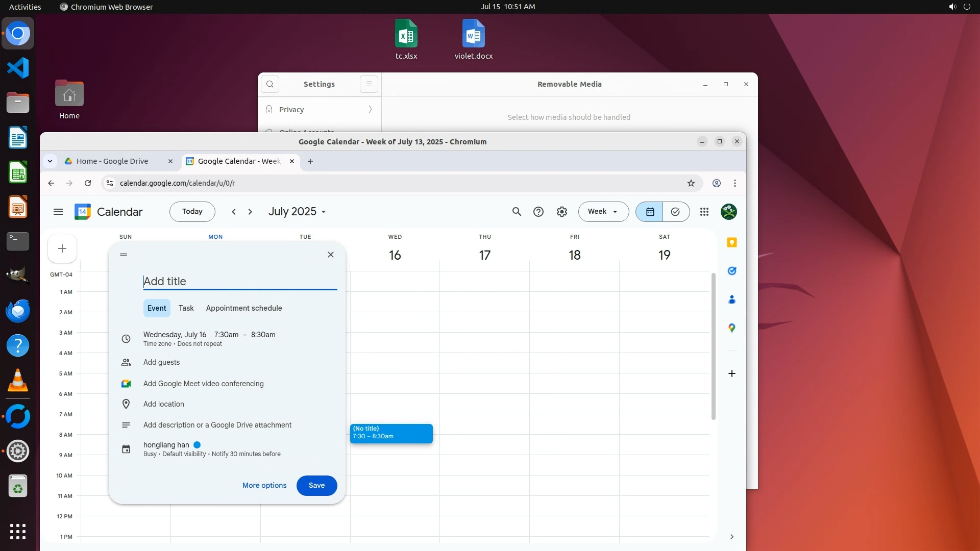Image resolution: width=980 pixels, height=551 pixels.
Task: Select Appointment schedule tab
Action: (243, 308)
